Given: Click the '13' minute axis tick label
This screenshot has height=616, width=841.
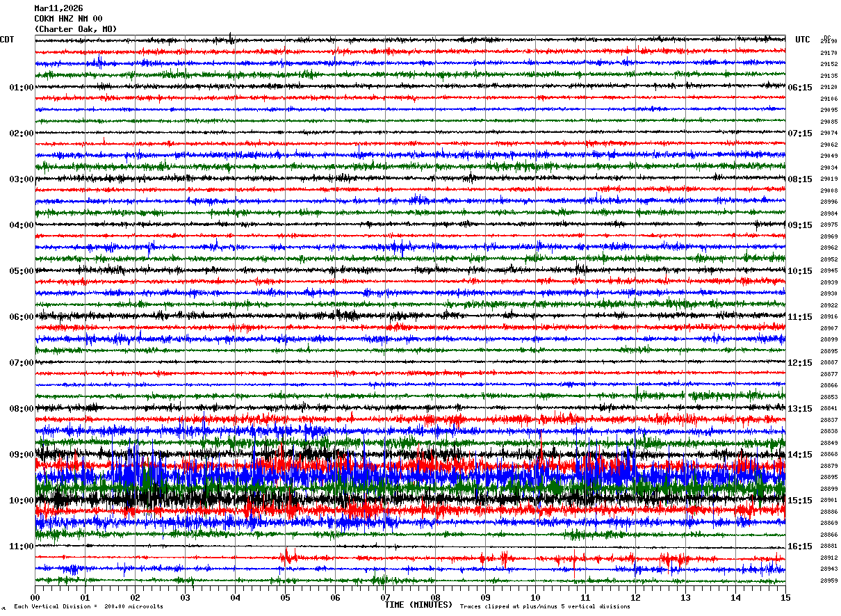Looking at the screenshot, I should 685,598.
